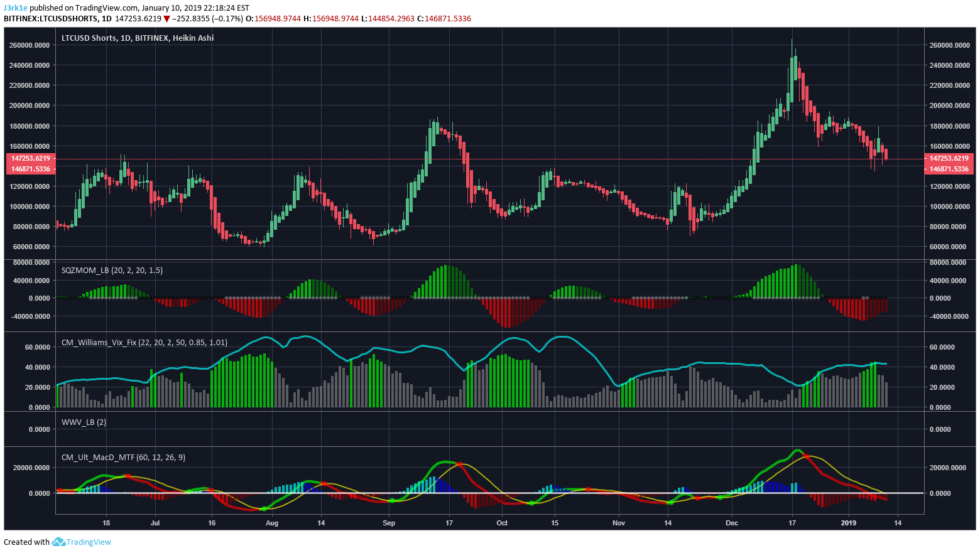Image resolution: width=980 pixels, height=553 pixels.
Task: Select the BITFINEX:LTCUSDSHORTS, 1D symbol header
Action: (58, 19)
